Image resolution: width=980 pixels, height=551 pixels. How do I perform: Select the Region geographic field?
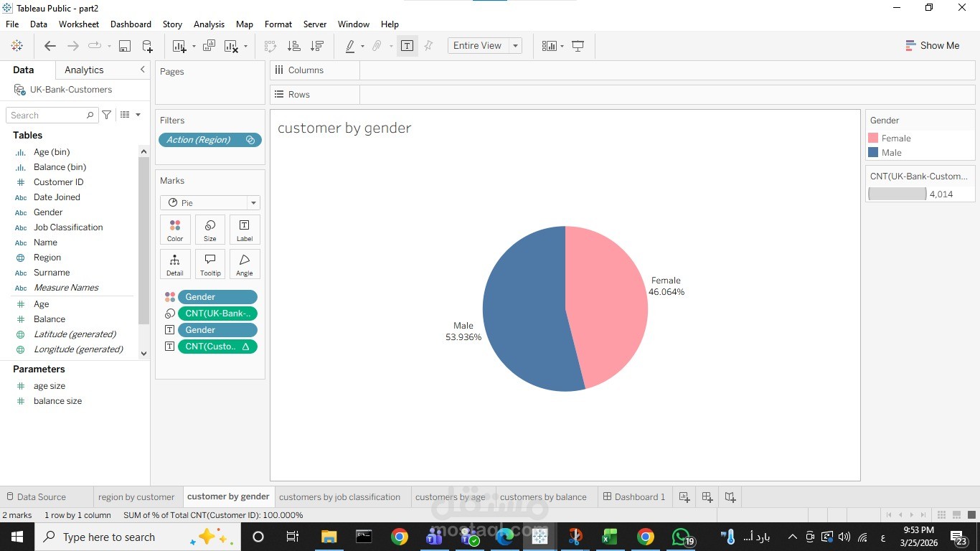click(x=47, y=258)
